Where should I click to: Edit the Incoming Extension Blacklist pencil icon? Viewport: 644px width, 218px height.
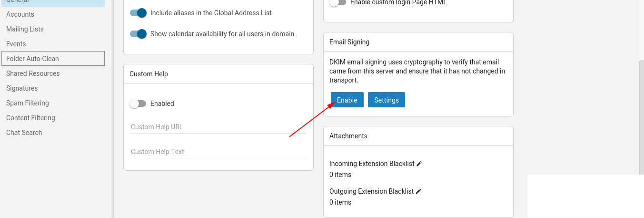pos(419,164)
